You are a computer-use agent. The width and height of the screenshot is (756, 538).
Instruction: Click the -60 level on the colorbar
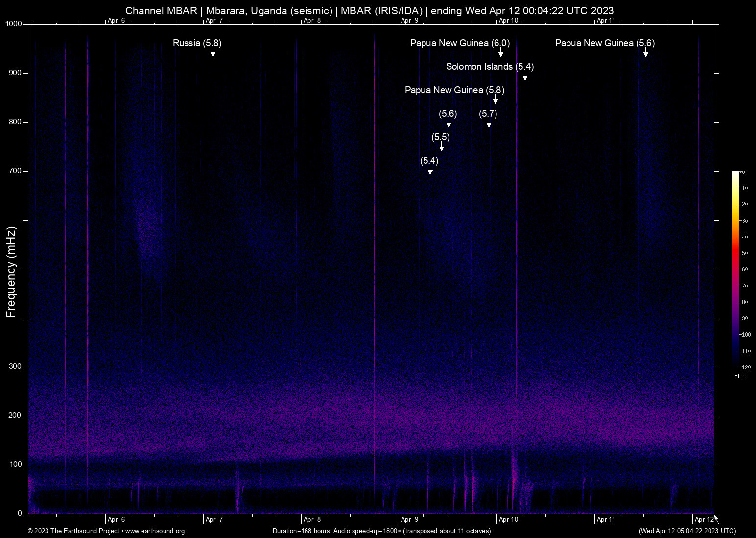(x=744, y=269)
